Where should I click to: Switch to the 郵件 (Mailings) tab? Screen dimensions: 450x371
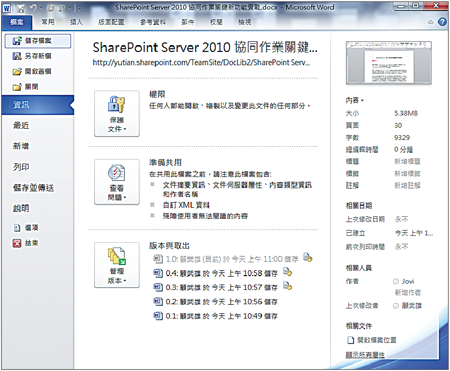coord(188,22)
